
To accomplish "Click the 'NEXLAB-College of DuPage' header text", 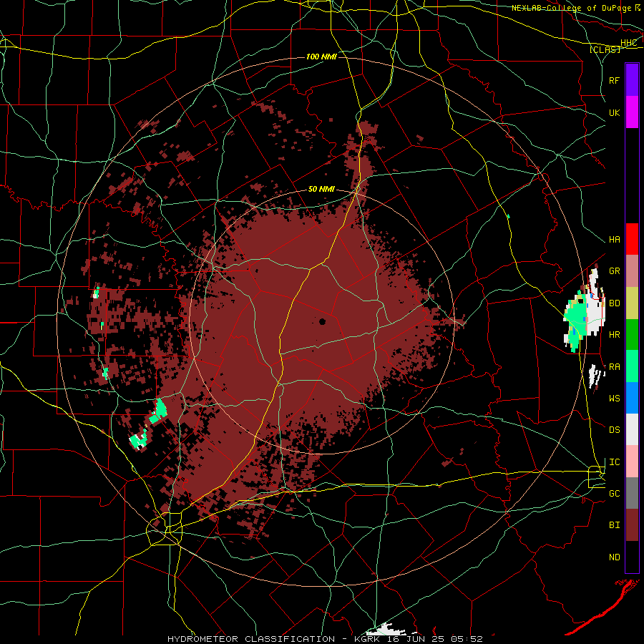I will pos(571,8).
